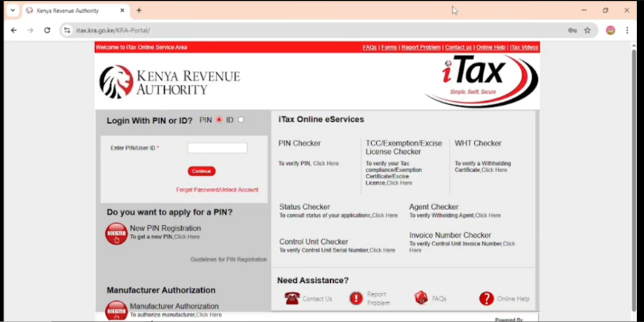This screenshot has height=322, width=644.
Task: Open Guidelines for PIN Registration link
Action: pos(228,260)
